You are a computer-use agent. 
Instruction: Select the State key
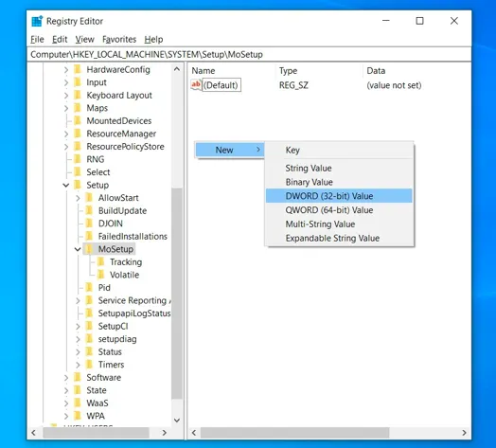pos(97,390)
